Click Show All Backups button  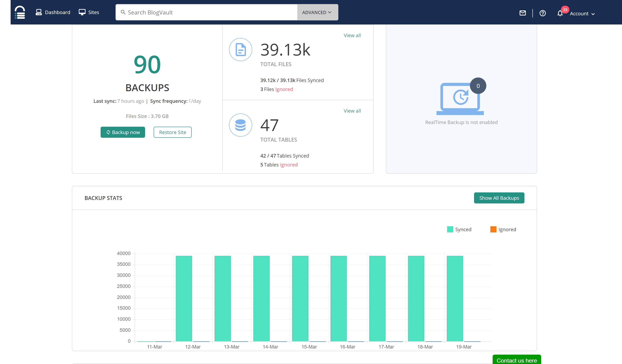(x=499, y=198)
